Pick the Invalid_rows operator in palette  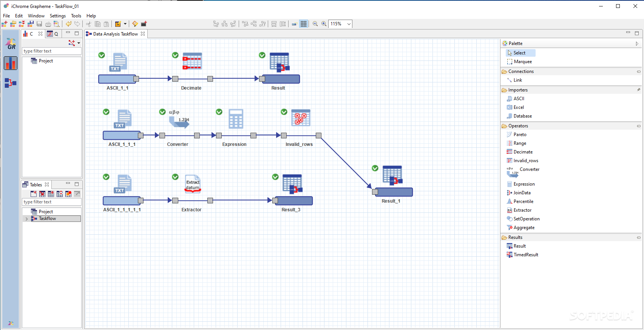point(523,161)
